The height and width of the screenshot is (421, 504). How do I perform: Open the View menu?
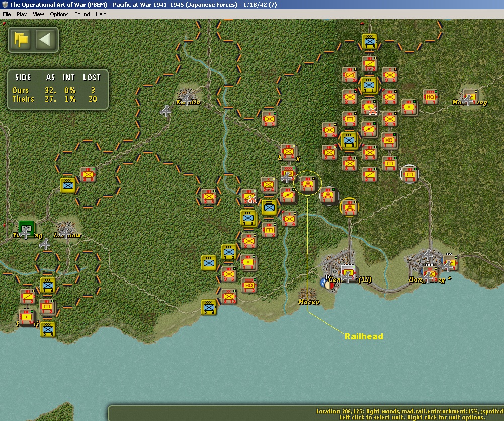(x=38, y=14)
